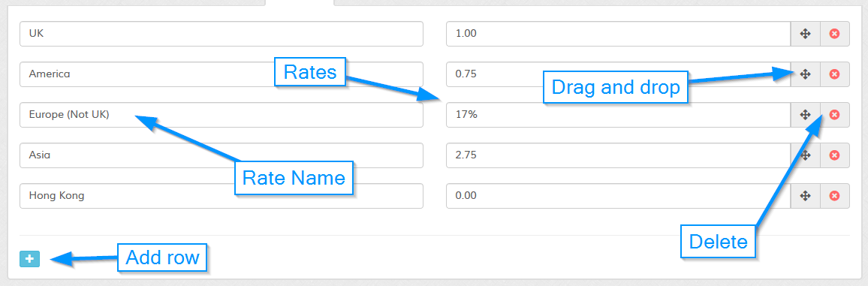This screenshot has width=868, height=286.
Task: Click the America rate name field
Action: 222,74
